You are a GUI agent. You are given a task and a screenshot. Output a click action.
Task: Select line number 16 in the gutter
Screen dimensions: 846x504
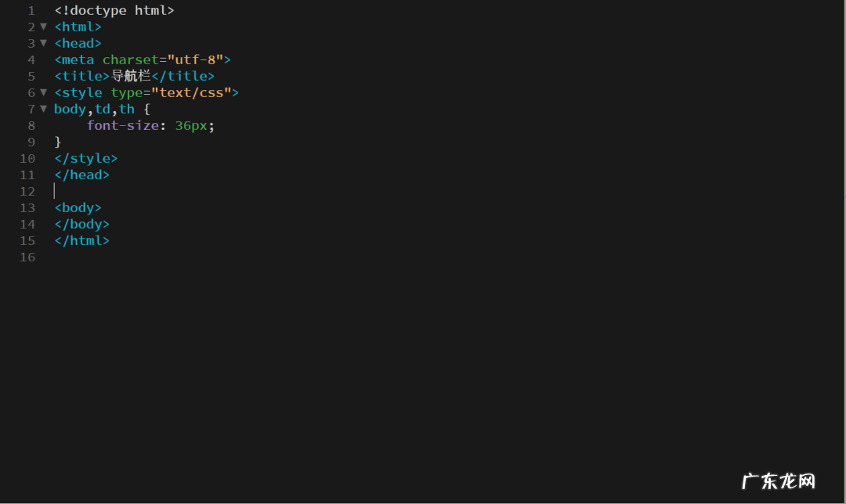click(x=27, y=257)
